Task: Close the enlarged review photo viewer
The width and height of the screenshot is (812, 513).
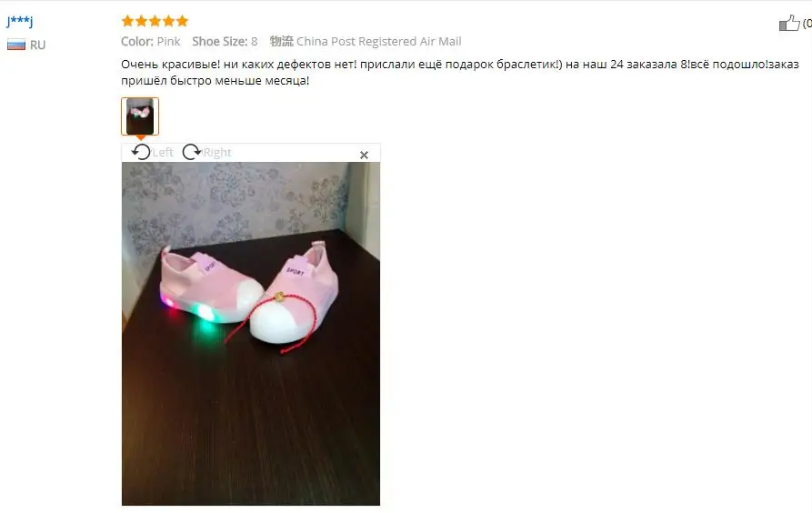Action: (364, 155)
